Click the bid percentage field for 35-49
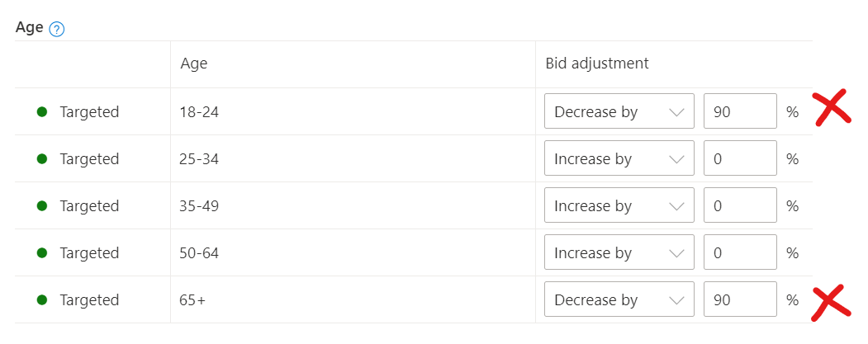The width and height of the screenshot is (868, 344). click(x=740, y=205)
